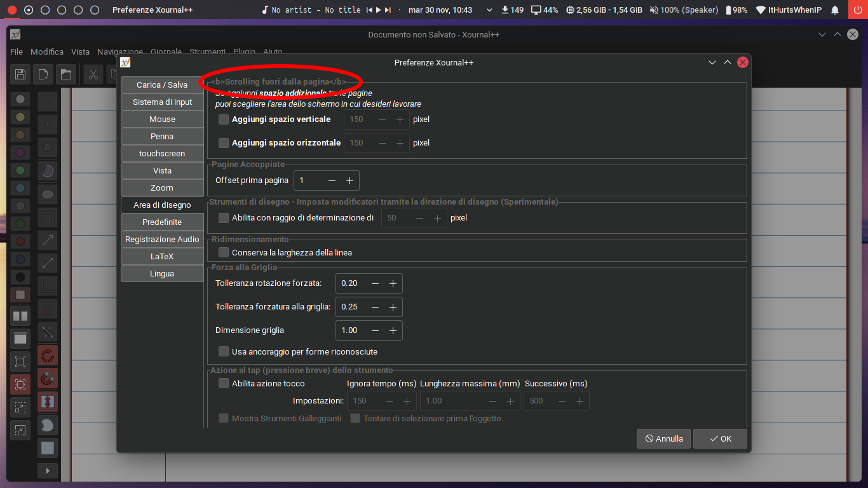Click the power button icon in the top bar
The height and width of the screenshot is (488, 868).
coord(857,10)
